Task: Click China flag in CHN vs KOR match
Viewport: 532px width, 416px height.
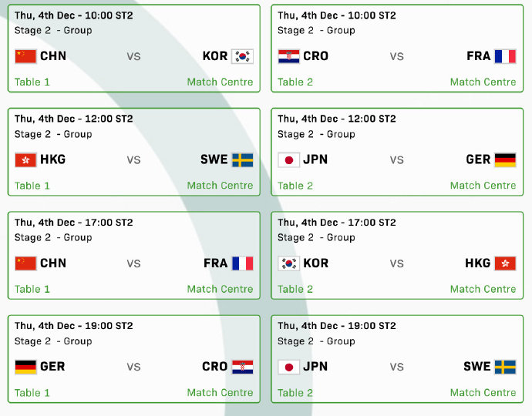Action: click(25, 56)
